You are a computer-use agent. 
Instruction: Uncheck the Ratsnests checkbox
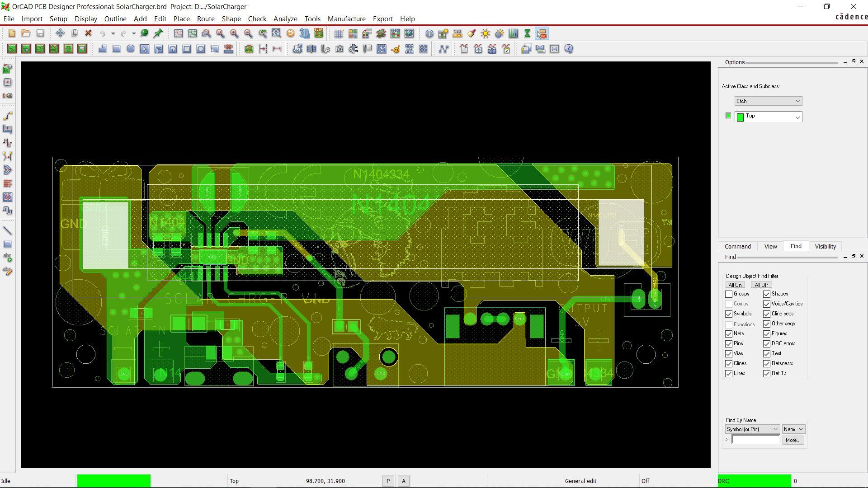point(767,364)
